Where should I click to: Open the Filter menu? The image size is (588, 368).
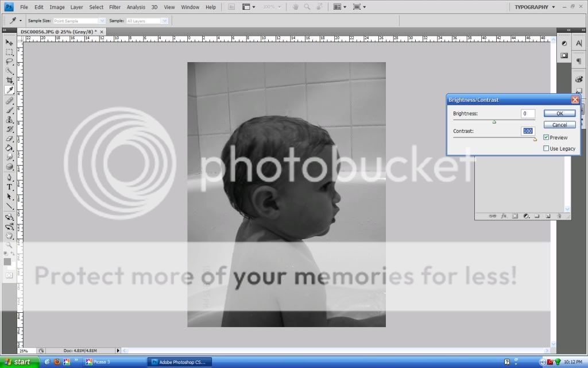click(115, 7)
